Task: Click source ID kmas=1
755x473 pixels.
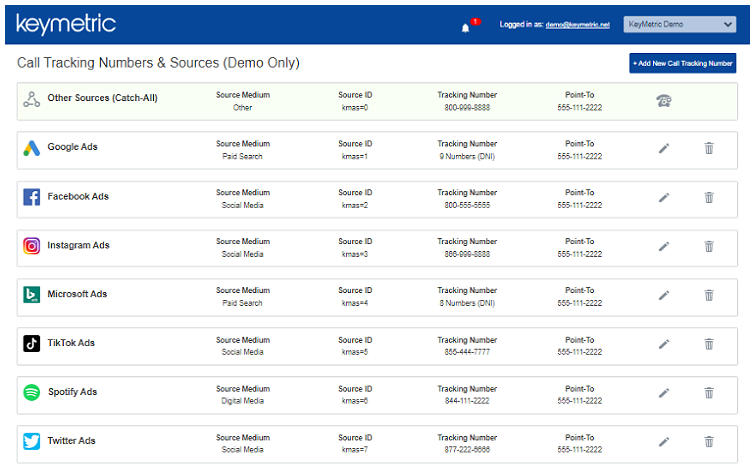Action: coord(355,157)
